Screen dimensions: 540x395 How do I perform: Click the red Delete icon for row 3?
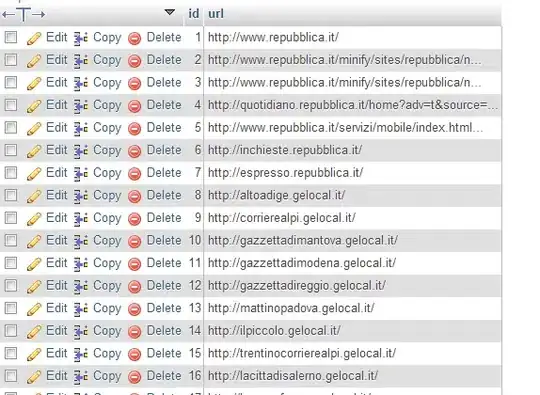point(134,83)
